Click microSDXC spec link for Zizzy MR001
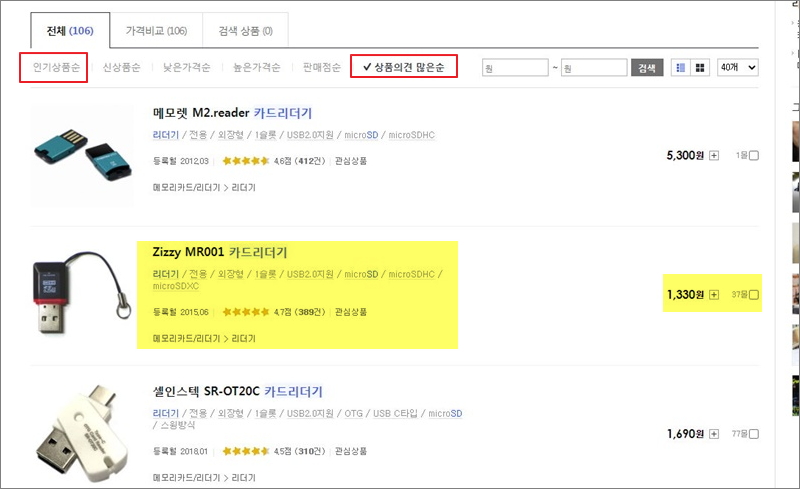Viewport: 800px width, 489px height. point(176,286)
